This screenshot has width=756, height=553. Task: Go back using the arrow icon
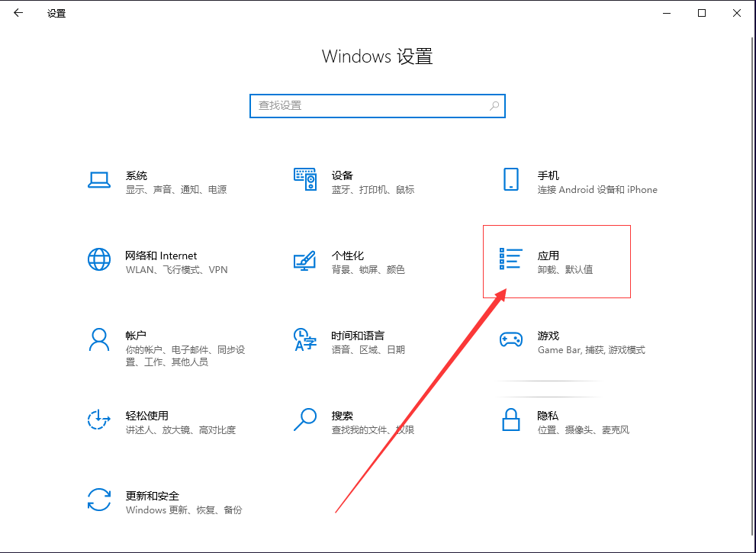pyautogui.click(x=18, y=13)
